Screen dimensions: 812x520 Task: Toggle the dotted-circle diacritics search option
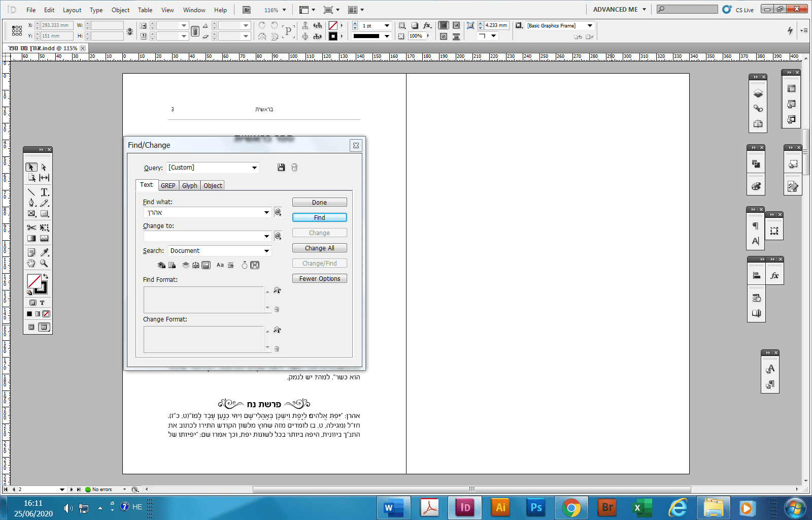245,265
